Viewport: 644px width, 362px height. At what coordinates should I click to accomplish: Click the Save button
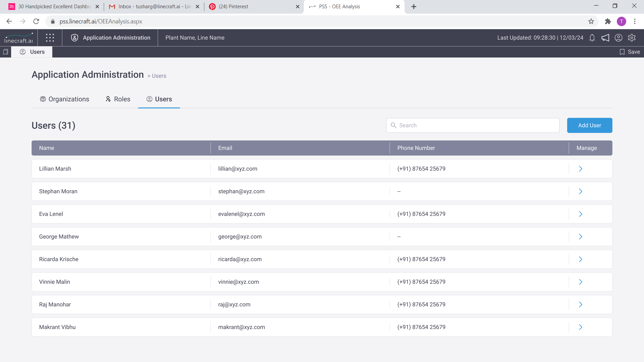pyautogui.click(x=630, y=52)
